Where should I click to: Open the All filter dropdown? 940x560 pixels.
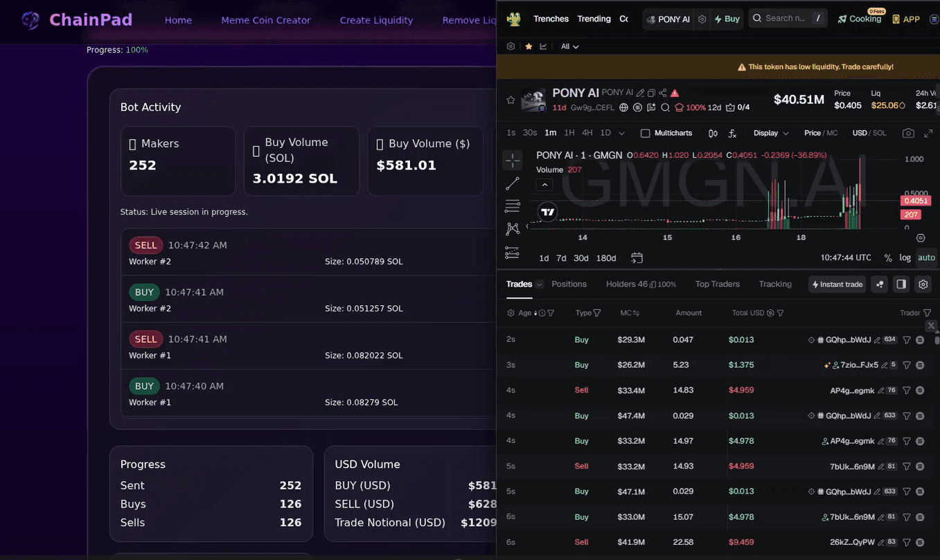click(569, 46)
